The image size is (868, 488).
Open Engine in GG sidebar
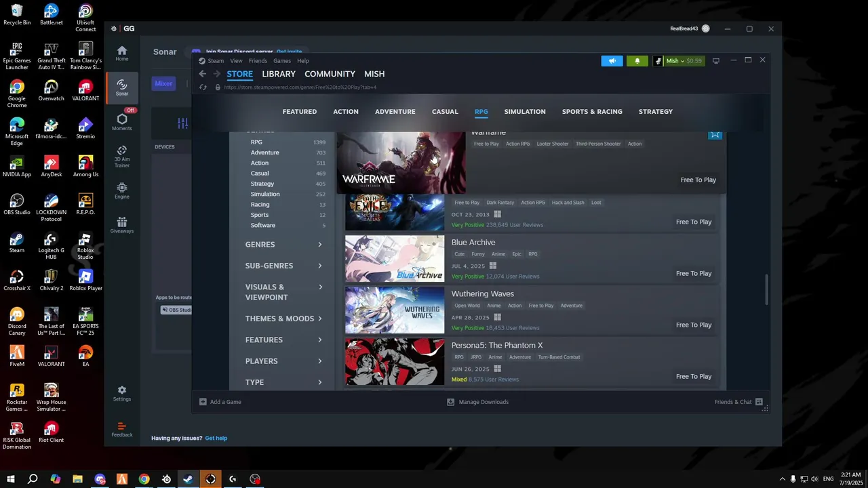click(x=122, y=191)
